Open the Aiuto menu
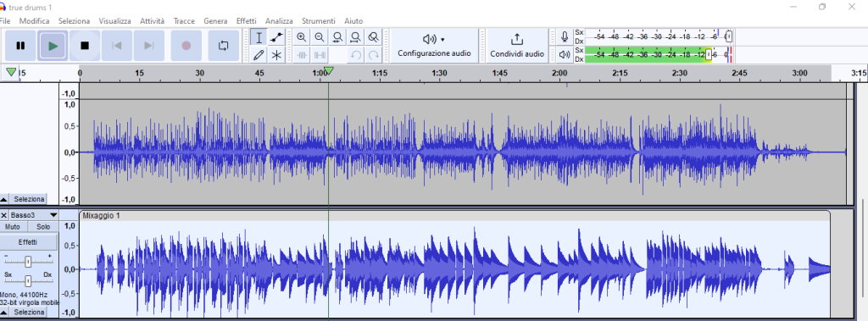The image size is (868, 321). 353,21
